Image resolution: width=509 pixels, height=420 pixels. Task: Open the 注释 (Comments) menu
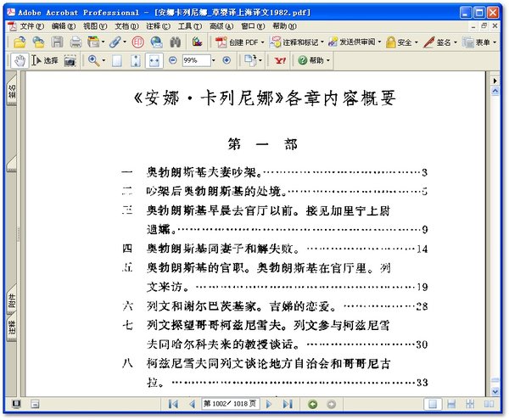pyautogui.click(x=158, y=26)
